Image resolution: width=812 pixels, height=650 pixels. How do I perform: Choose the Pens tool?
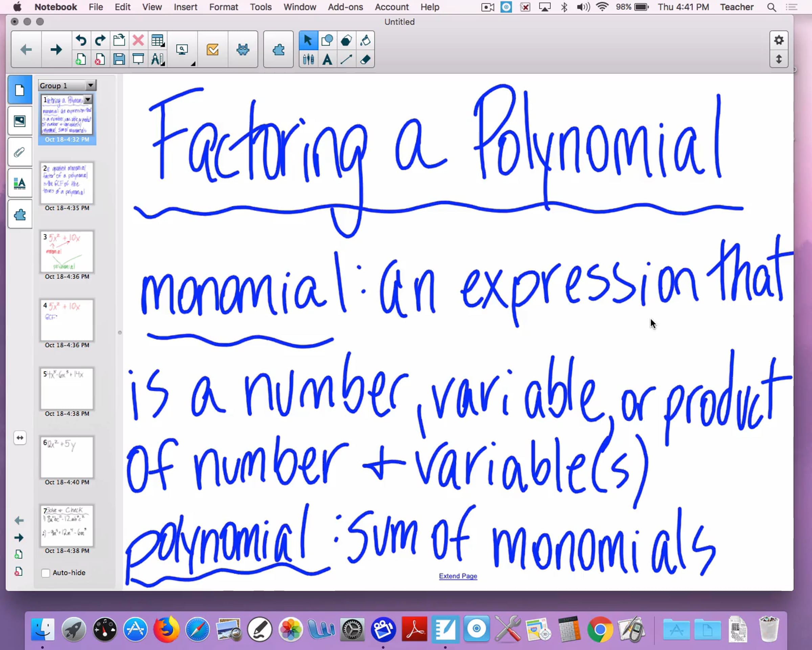click(x=308, y=60)
